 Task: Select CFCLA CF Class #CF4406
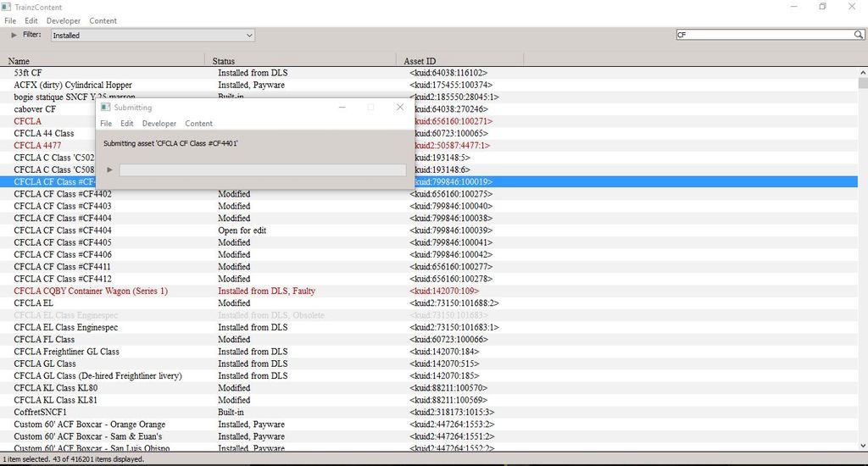click(x=429, y=254)
